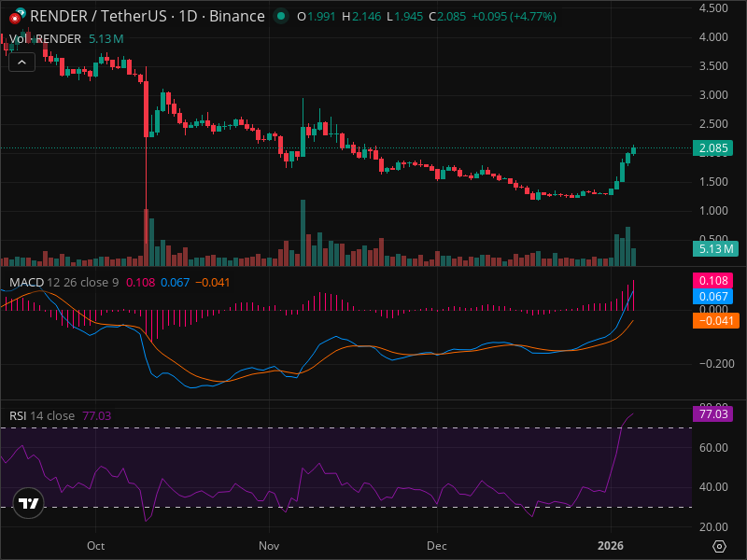Open the TradingView logo button

(x=29, y=503)
